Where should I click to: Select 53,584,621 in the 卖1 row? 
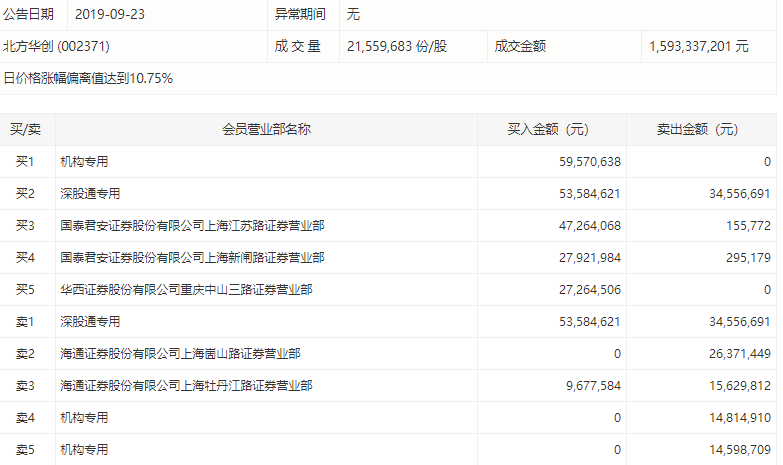[x=590, y=321]
